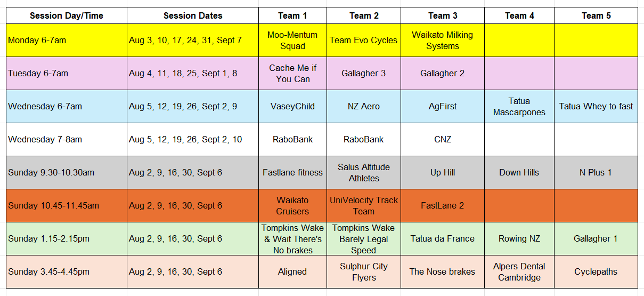Click the Team 5 column header
The height and width of the screenshot is (296, 644).
pyautogui.click(x=596, y=15)
